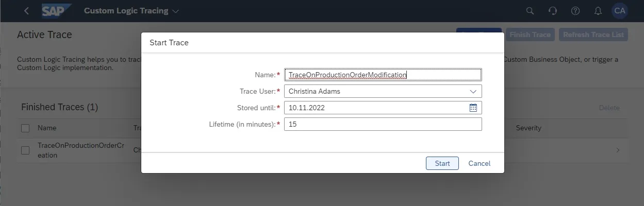Image resolution: width=644 pixels, height=206 pixels.
Task: Open the support headset icon
Action: [x=552, y=11]
